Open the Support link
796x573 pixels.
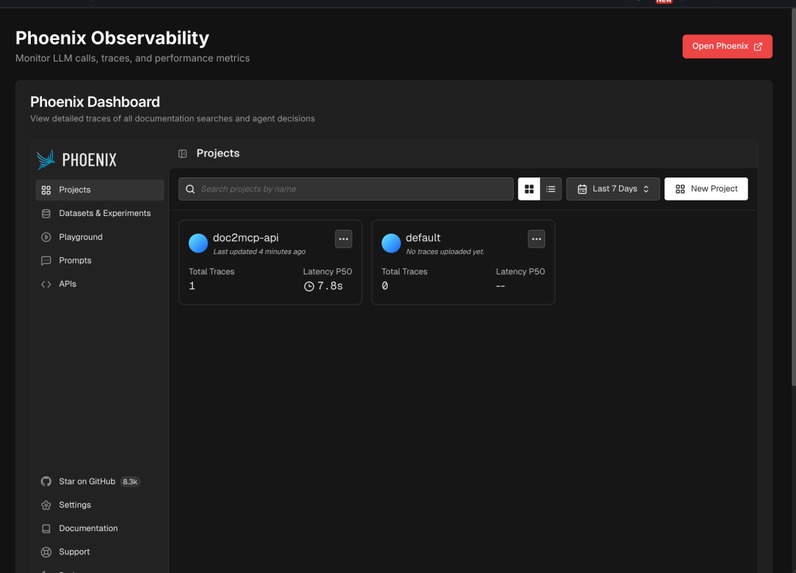(100, 552)
